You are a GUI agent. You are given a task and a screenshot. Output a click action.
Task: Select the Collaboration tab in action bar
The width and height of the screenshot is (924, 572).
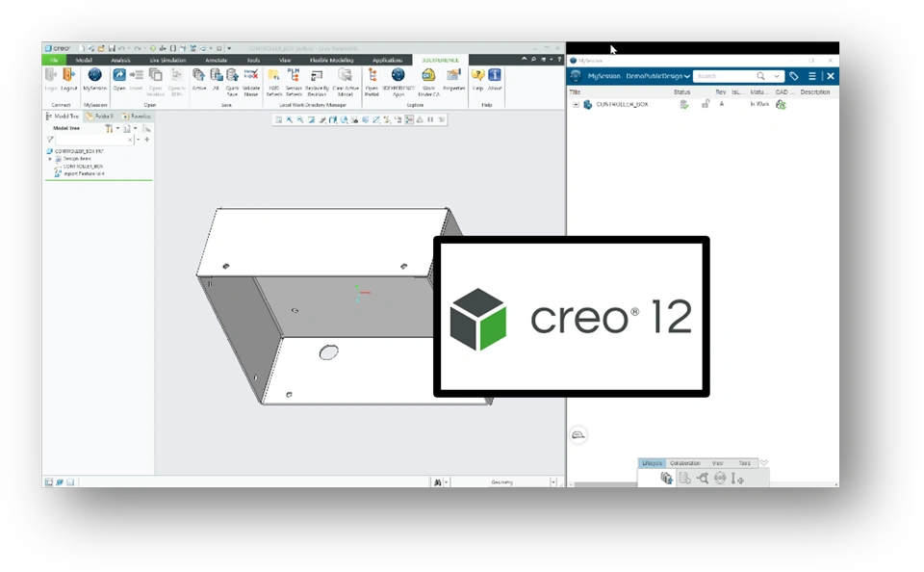pyautogui.click(x=684, y=463)
